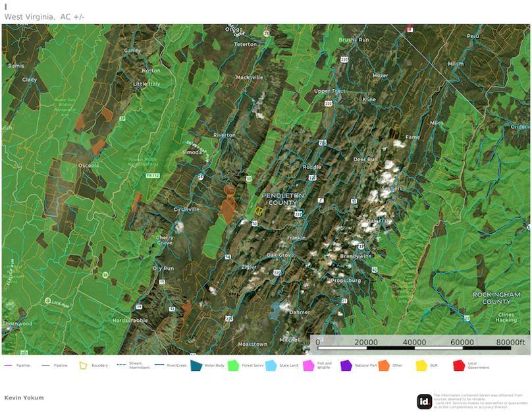
Task: Click the purple National Park legend icon
Action: click(x=346, y=366)
